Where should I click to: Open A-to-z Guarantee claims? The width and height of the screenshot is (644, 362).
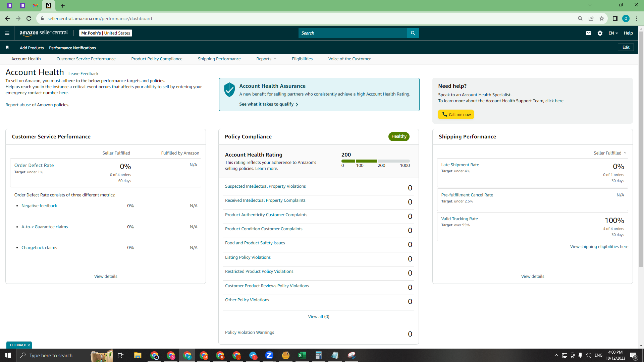point(45,227)
